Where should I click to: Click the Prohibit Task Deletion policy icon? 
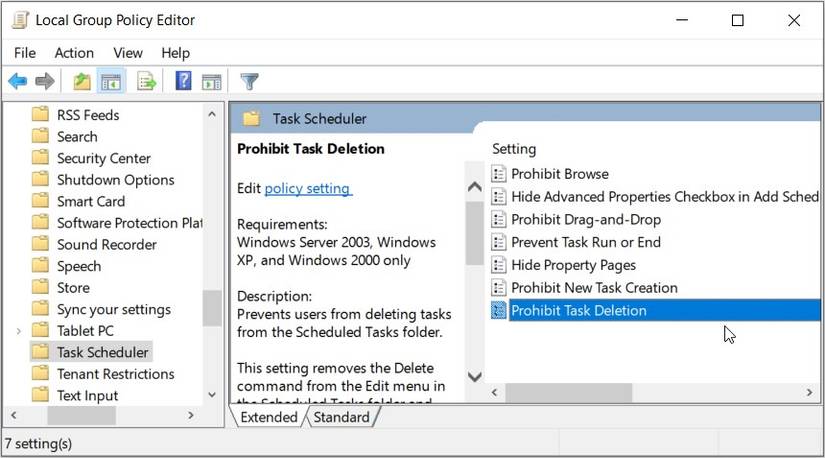pyautogui.click(x=498, y=310)
